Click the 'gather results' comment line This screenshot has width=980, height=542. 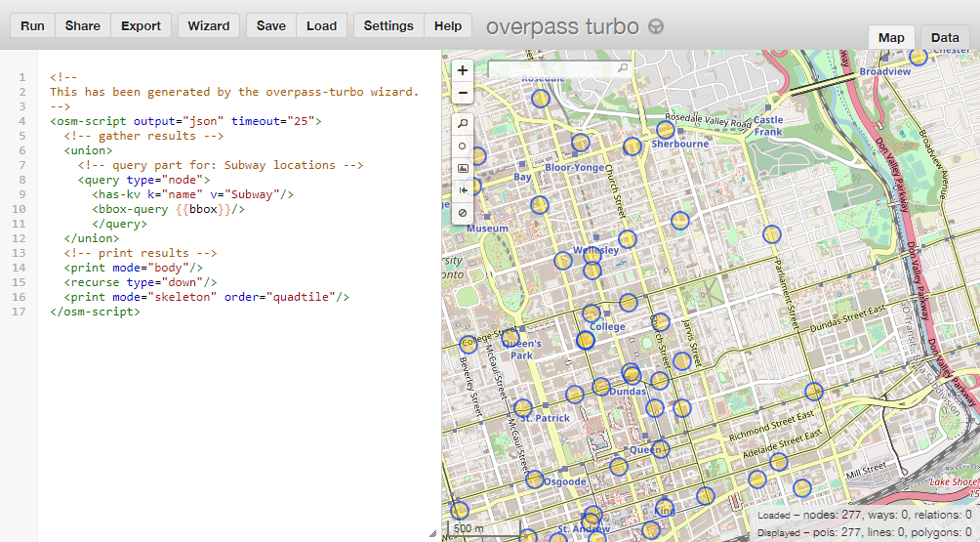click(x=143, y=136)
